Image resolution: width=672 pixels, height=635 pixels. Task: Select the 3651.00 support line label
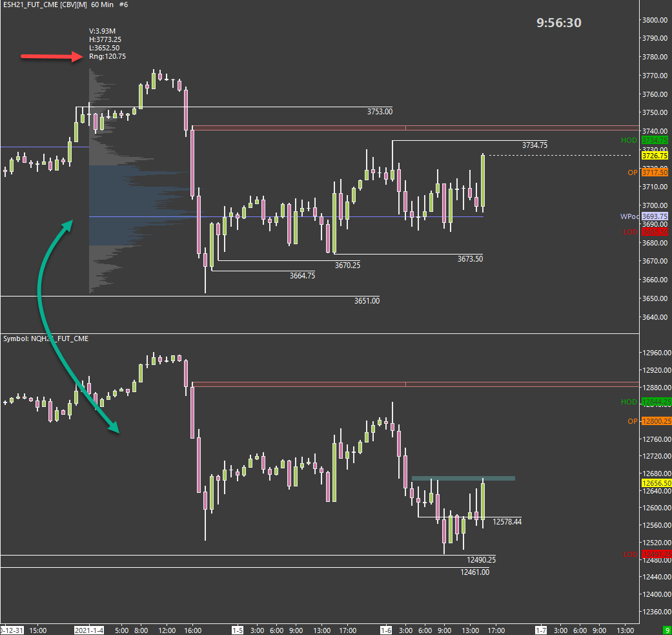tap(367, 301)
